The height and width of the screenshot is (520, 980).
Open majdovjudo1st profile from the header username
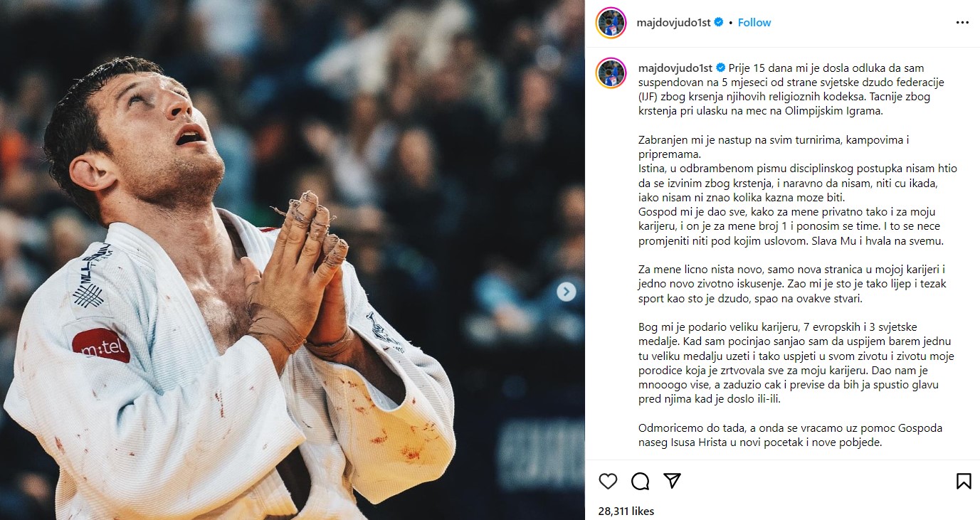coord(671,23)
